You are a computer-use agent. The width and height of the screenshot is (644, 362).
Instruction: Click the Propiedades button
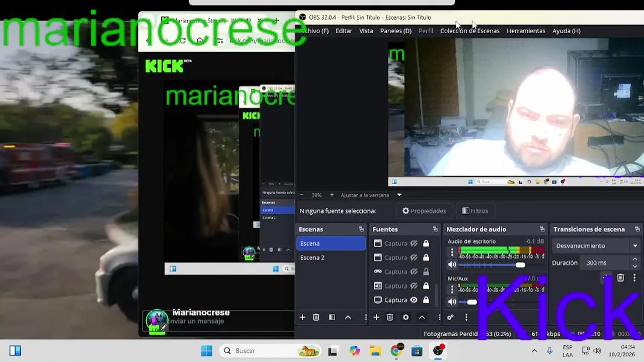[x=424, y=211]
